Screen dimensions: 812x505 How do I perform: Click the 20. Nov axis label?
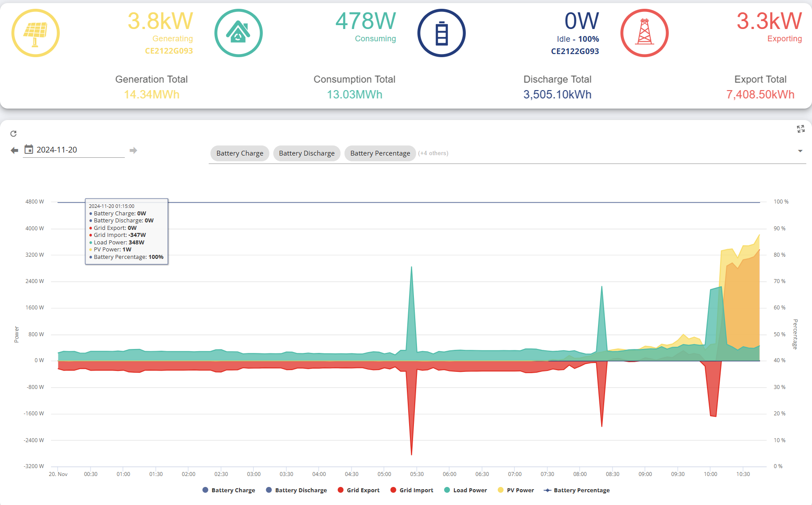click(58, 474)
